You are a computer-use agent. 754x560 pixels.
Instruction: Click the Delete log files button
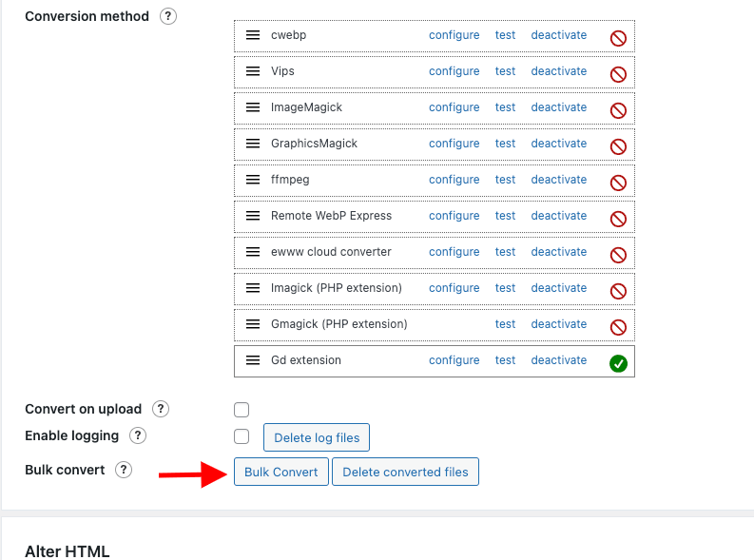317,437
